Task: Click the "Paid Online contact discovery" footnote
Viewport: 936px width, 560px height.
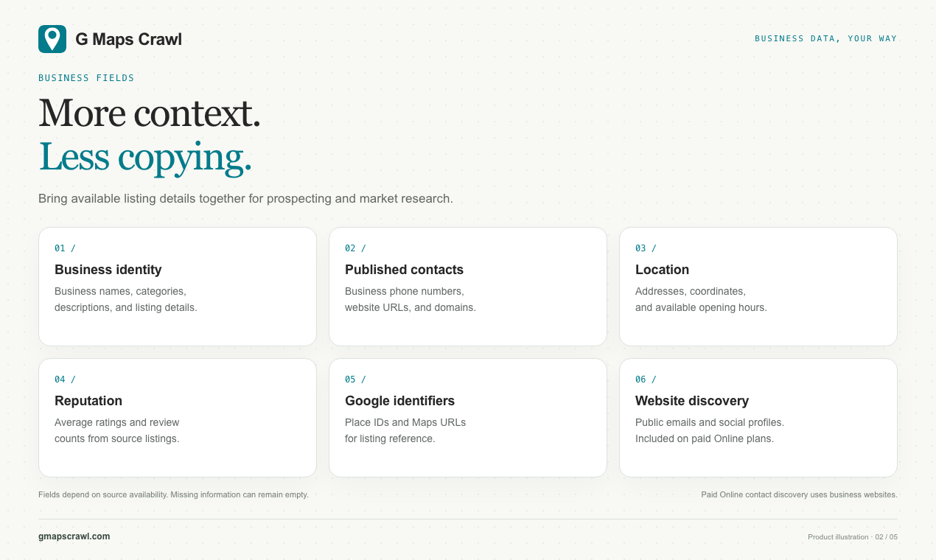Action: (799, 494)
